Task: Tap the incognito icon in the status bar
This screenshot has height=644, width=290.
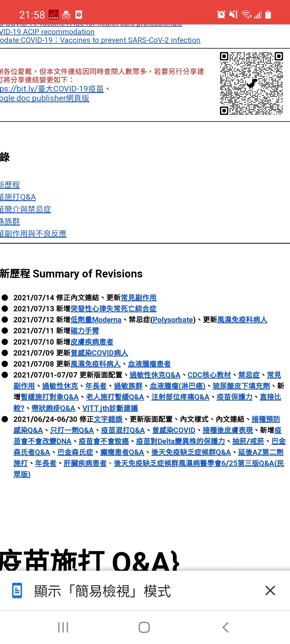Action: coord(66,15)
